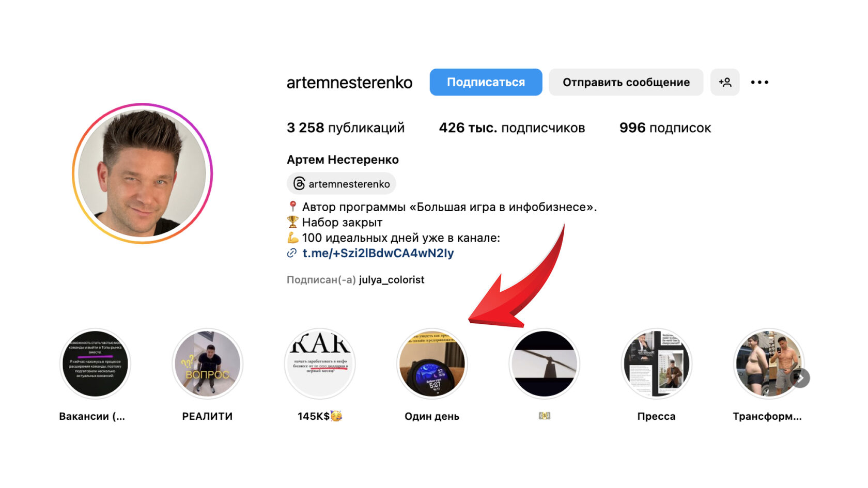Open the Threads badge artemnesterenko
The image size is (868, 488).
(342, 184)
